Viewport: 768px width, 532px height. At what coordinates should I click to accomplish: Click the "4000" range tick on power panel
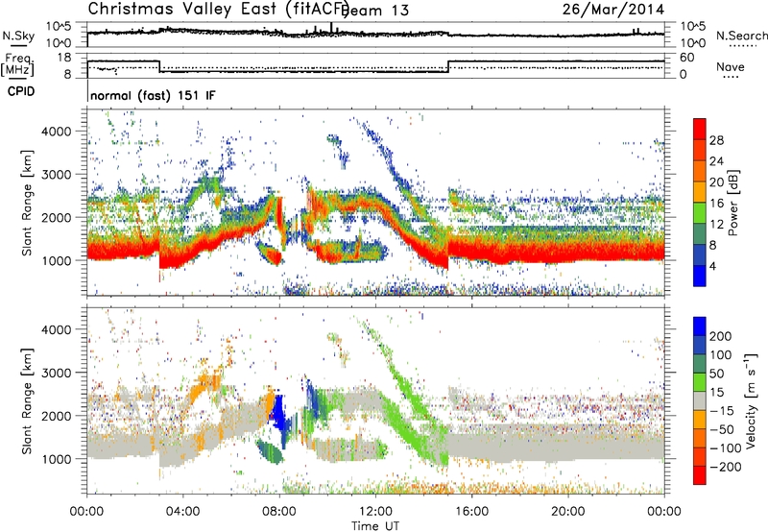[56, 132]
